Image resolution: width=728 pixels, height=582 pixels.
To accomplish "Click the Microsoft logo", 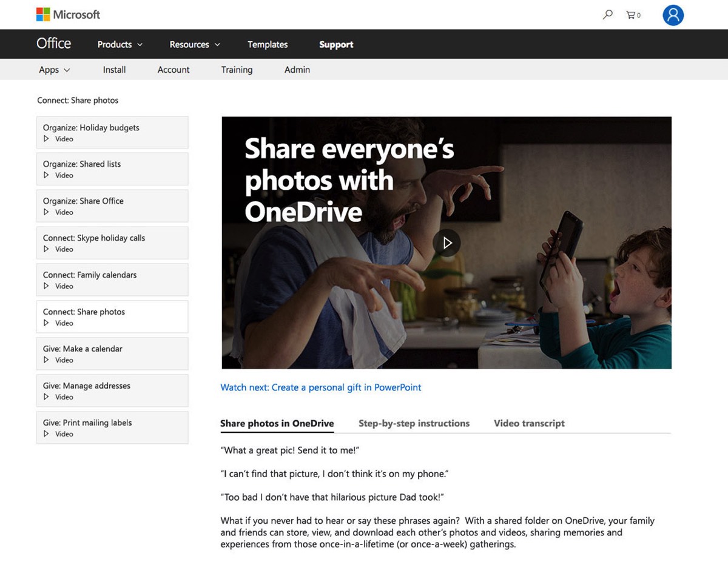I will coord(68,15).
